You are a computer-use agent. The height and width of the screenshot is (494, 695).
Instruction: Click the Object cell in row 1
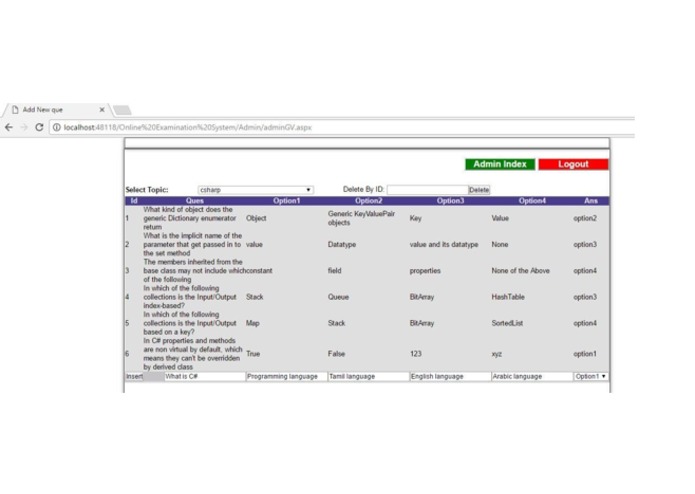click(x=256, y=218)
